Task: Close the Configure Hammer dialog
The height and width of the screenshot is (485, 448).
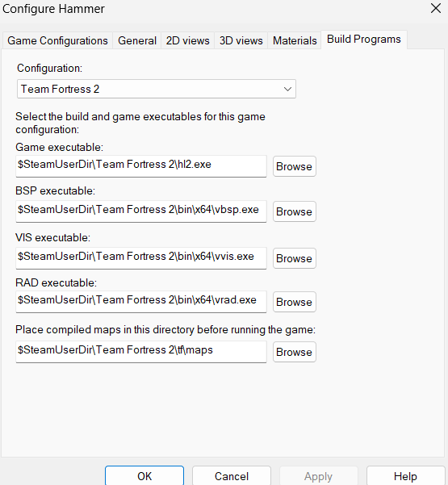Action: [436, 8]
